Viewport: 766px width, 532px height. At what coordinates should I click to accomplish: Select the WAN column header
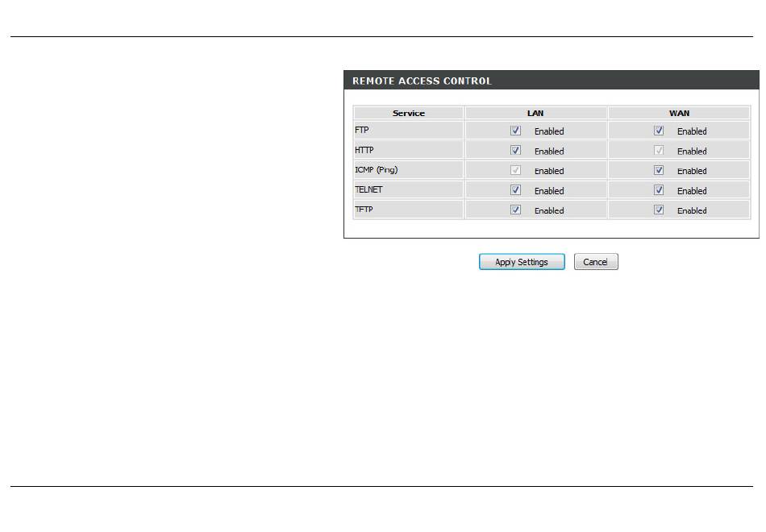point(679,114)
